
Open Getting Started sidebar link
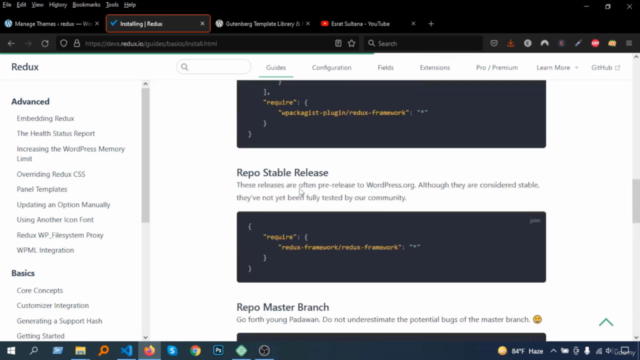pyautogui.click(x=40, y=336)
